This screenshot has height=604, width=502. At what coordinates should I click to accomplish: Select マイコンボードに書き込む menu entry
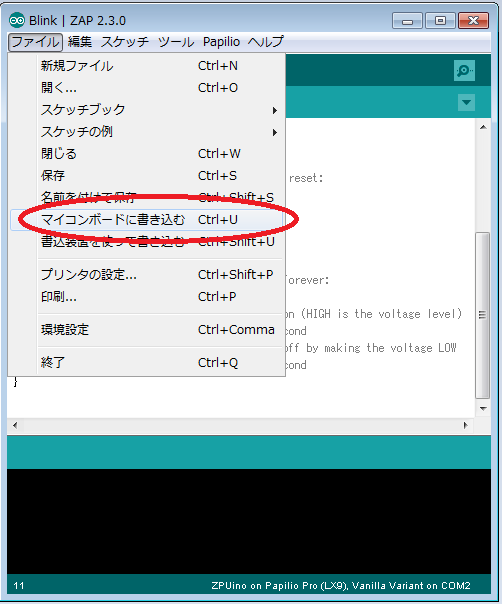[146, 220]
